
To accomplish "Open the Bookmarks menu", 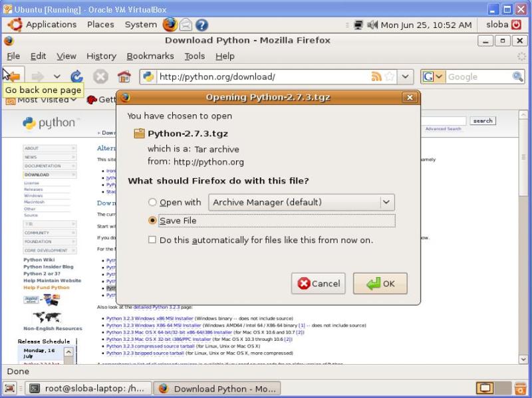I will pyautogui.click(x=150, y=56).
